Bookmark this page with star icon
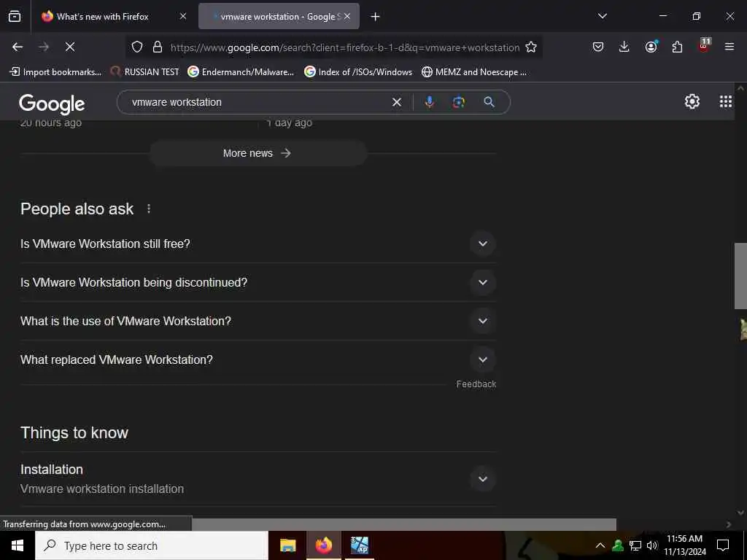747x560 pixels. (x=531, y=47)
